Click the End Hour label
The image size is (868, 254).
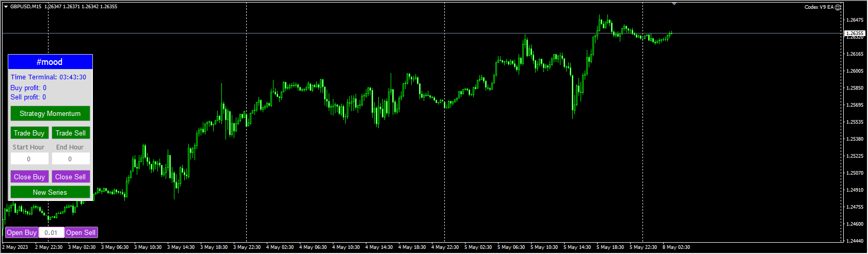70,147
